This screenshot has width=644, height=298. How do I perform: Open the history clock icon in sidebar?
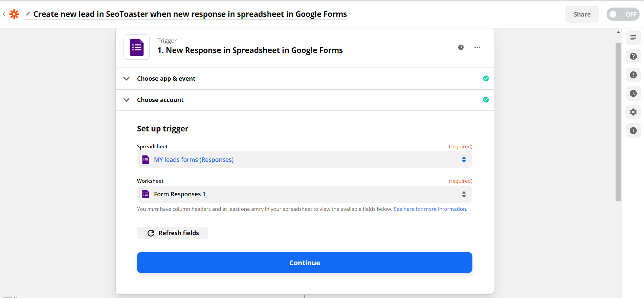coord(633,94)
